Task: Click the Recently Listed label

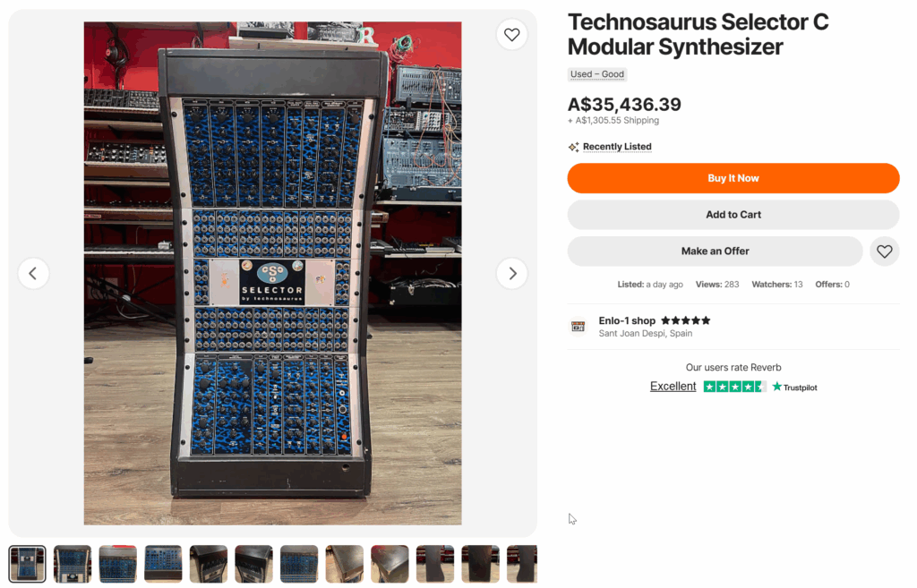Action: coord(617,147)
